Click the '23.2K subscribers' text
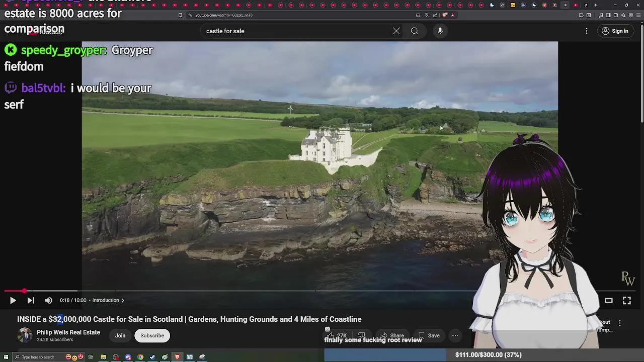 55,340
